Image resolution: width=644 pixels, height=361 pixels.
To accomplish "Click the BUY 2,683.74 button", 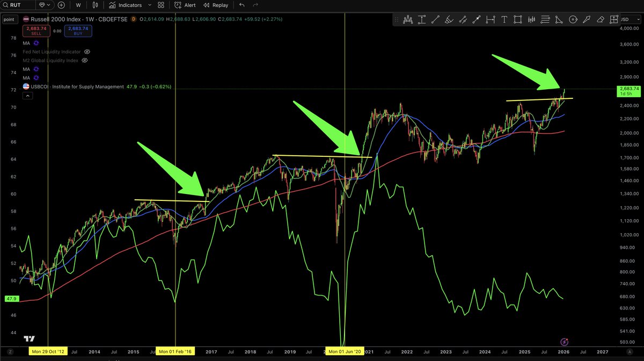I will click(x=78, y=31).
